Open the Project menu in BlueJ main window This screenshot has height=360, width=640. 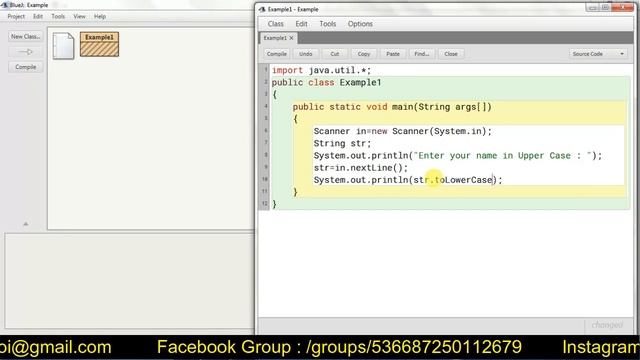tap(16, 16)
